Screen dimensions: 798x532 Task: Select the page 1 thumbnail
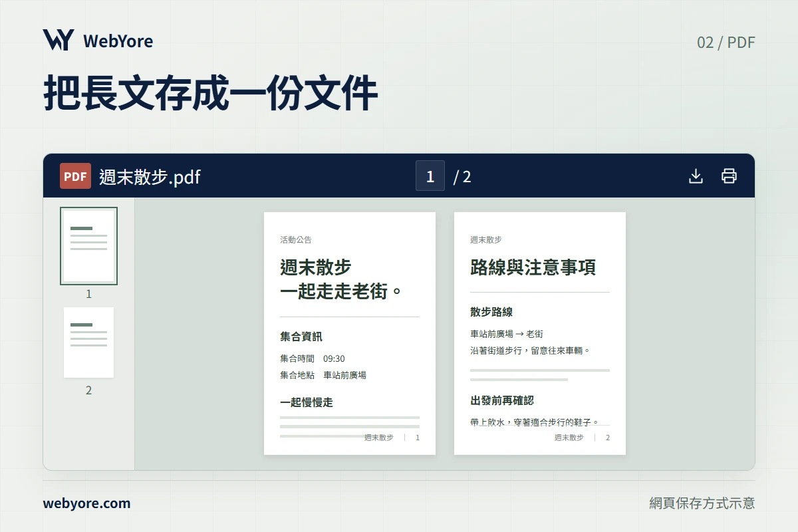88,246
